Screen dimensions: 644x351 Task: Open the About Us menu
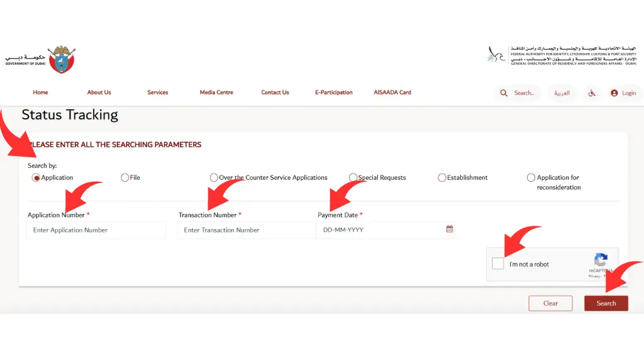tap(99, 92)
